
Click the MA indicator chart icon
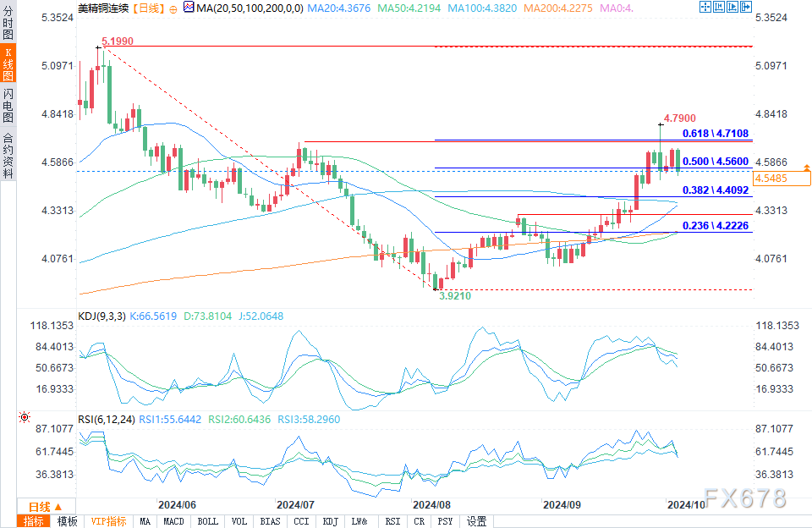pos(189,8)
